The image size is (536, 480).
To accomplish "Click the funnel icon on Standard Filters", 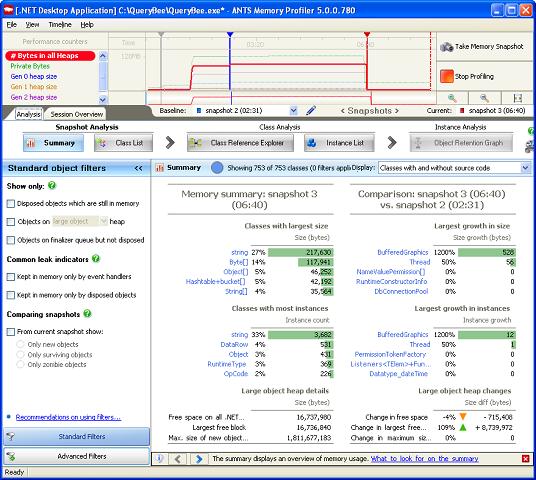I will (x=11, y=436).
